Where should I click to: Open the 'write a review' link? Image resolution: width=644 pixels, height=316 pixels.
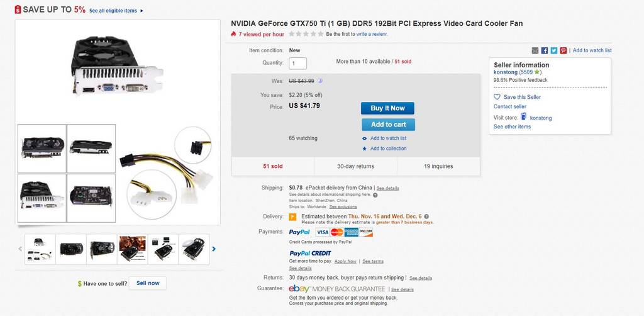[x=372, y=34]
